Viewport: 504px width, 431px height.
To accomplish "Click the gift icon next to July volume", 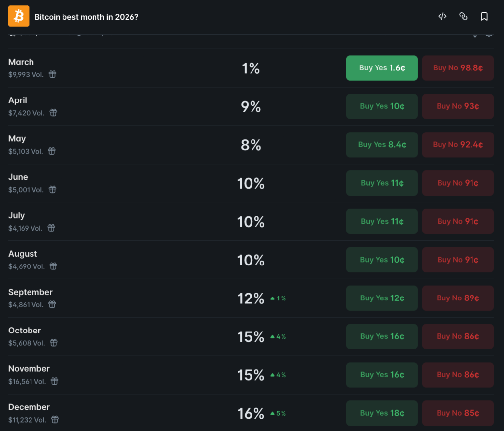I will point(52,228).
